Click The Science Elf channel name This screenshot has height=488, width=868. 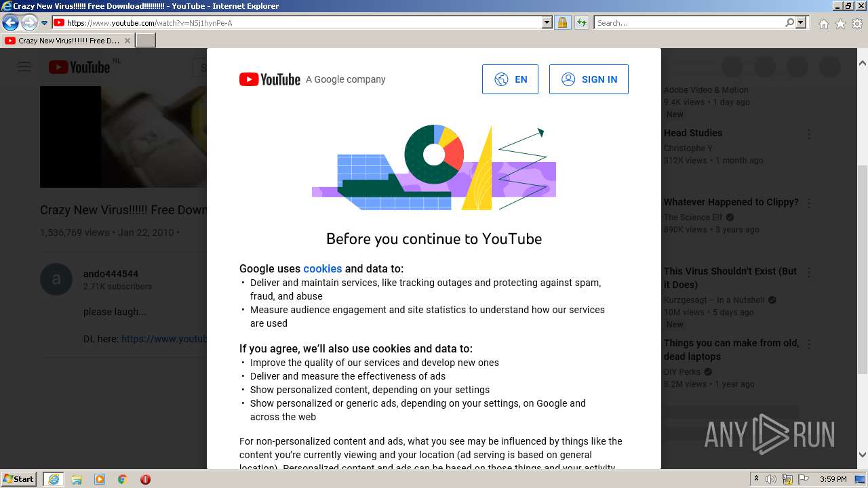[x=693, y=218]
